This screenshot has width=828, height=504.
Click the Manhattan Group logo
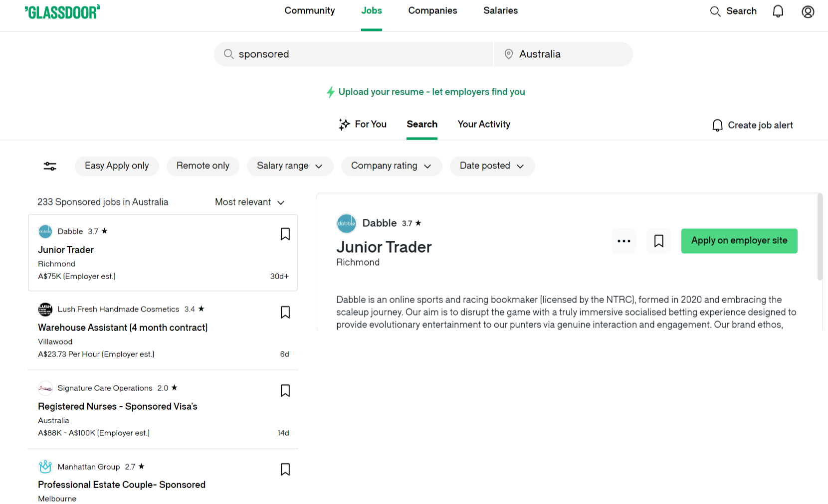pyautogui.click(x=45, y=467)
